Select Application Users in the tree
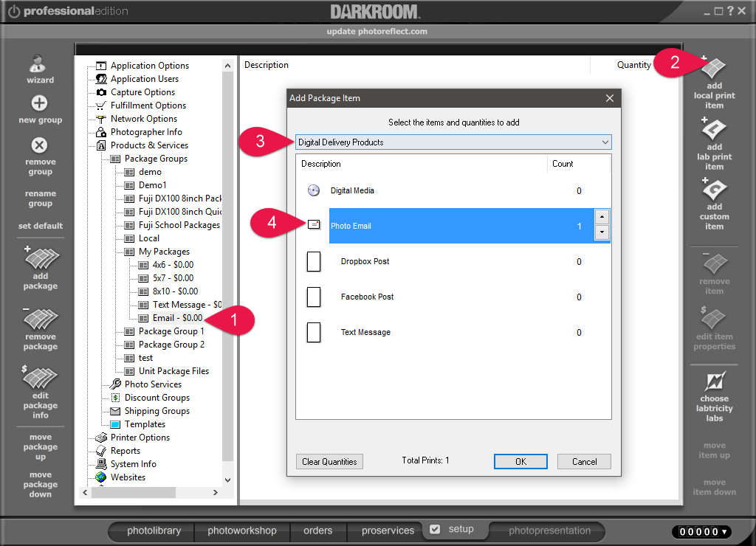Image resolution: width=756 pixels, height=546 pixels. click(x=145, y=78)
